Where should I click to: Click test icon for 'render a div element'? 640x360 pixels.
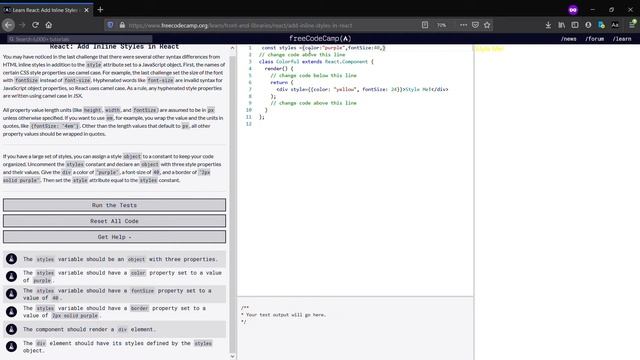point(11,329)
